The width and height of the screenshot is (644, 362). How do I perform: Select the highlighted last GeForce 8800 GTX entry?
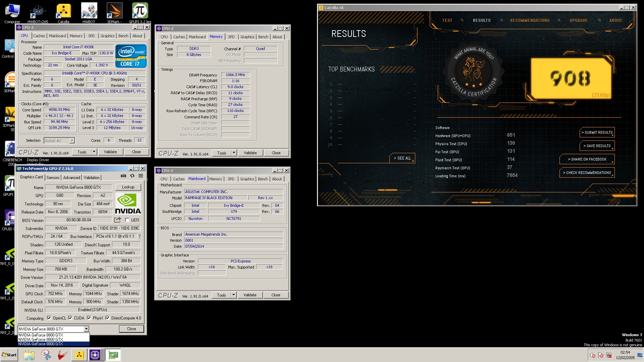tap(54, 344)
